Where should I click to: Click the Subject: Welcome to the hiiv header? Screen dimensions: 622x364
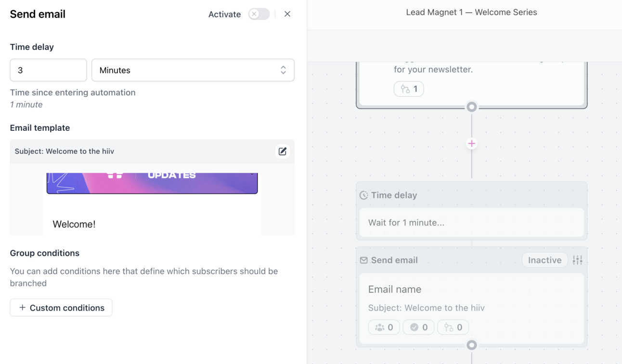tap(65, 151)
